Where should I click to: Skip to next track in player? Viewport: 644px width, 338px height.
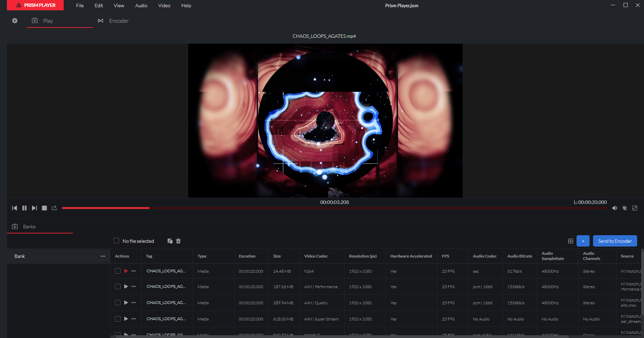point(34,208)
